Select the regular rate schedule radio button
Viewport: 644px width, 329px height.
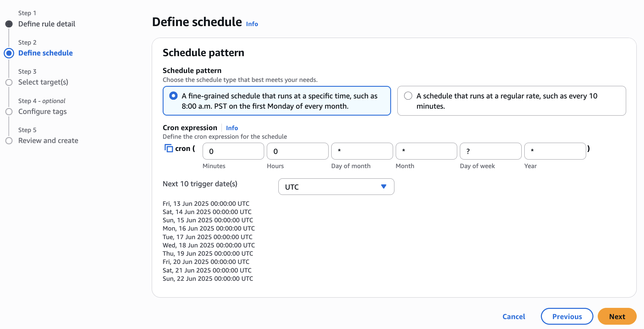coord(408,96)
